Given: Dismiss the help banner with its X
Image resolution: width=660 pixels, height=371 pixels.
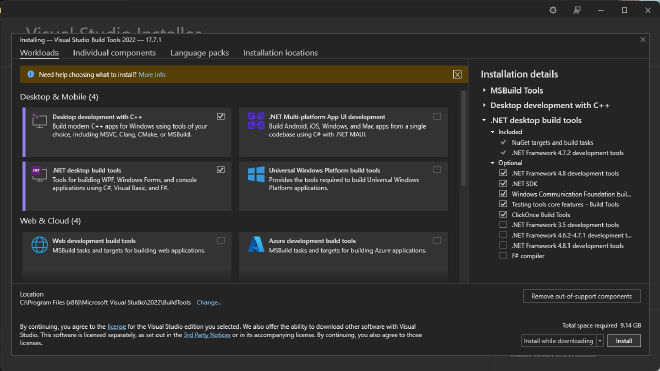Looking at the screenshot, I should point(457,75).
